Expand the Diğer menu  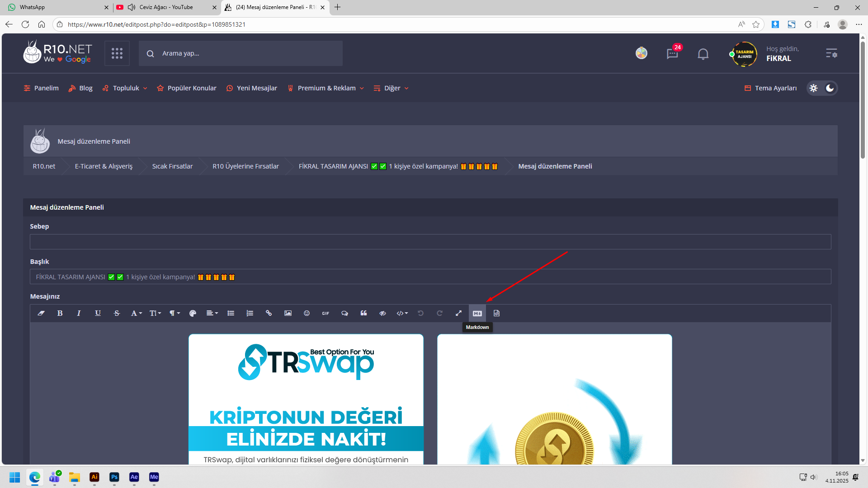(x=391, y=88)
